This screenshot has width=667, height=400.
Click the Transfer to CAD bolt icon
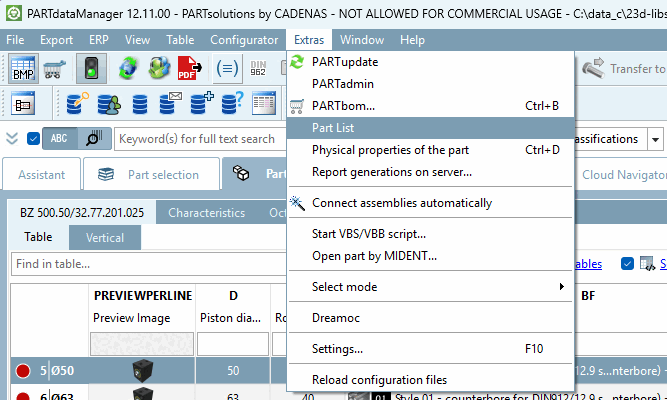593,68
